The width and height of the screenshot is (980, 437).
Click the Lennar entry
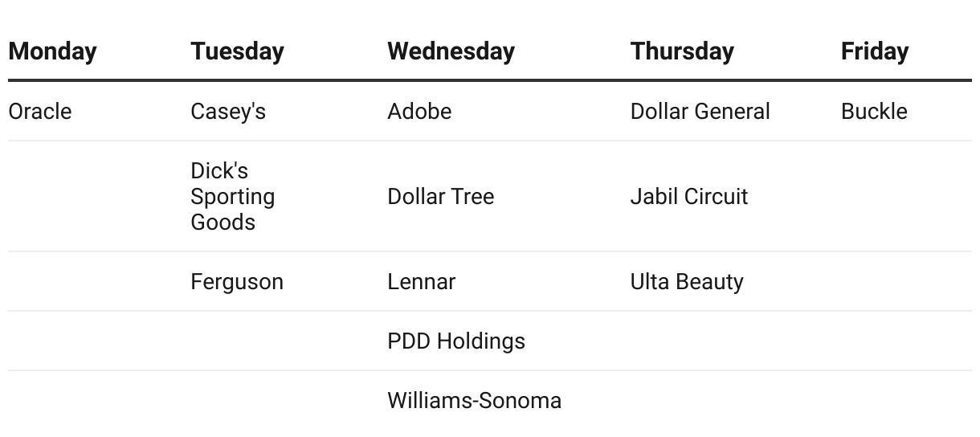(421, 281)
